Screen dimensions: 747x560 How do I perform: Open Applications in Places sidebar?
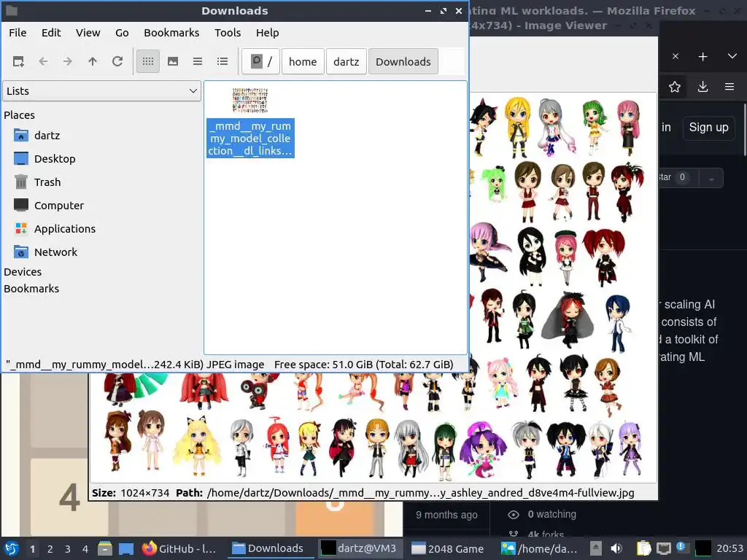tap(65, 229)
